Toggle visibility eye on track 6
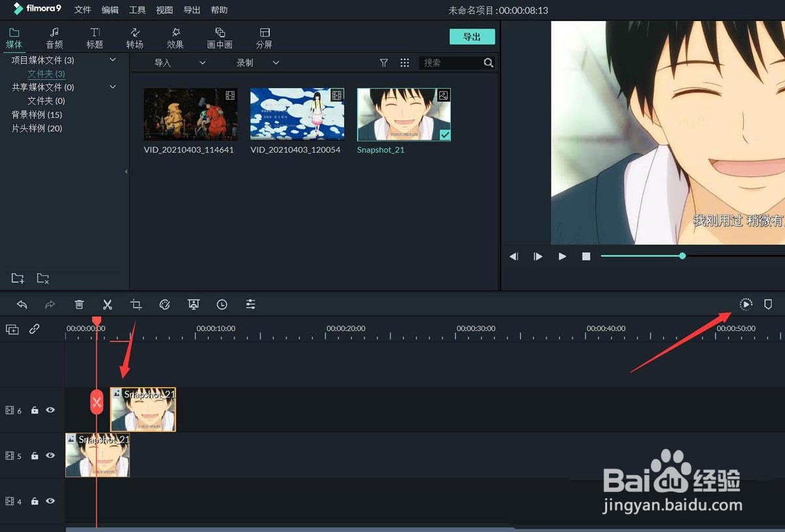This screenshot has height=532, width=785. [x=50, y=410]
